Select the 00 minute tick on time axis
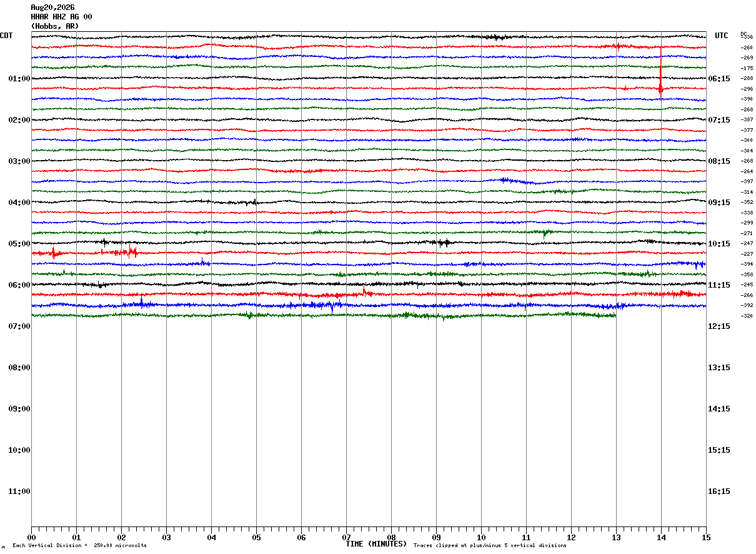This screenshot has height=554, width=756. pos(31,538)
